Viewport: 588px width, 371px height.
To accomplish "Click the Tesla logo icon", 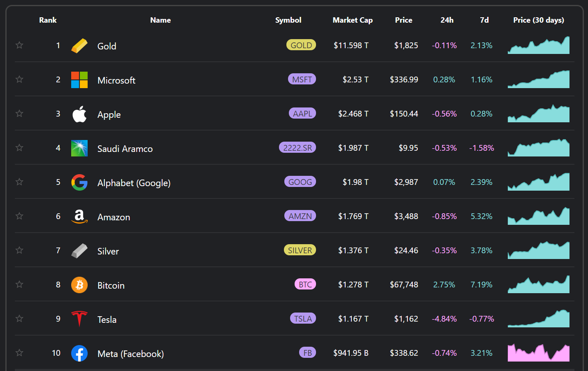I will (79, 319).
